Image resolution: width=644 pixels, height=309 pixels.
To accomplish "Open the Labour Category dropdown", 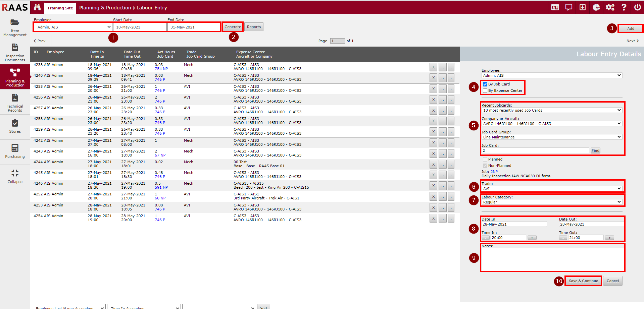I will [x=552, y=202].
